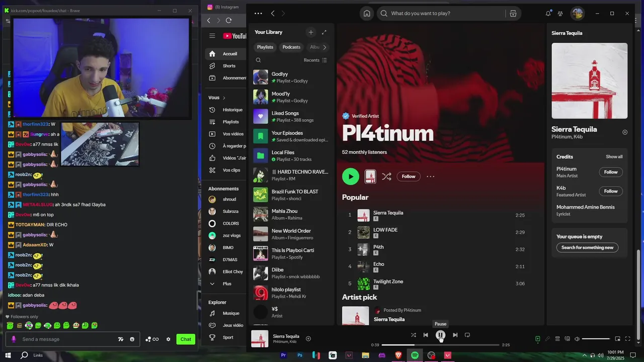The width and height of the screenshot is (644, 362).
Task: Open the Windows Start menu
Action: point(8,355)
